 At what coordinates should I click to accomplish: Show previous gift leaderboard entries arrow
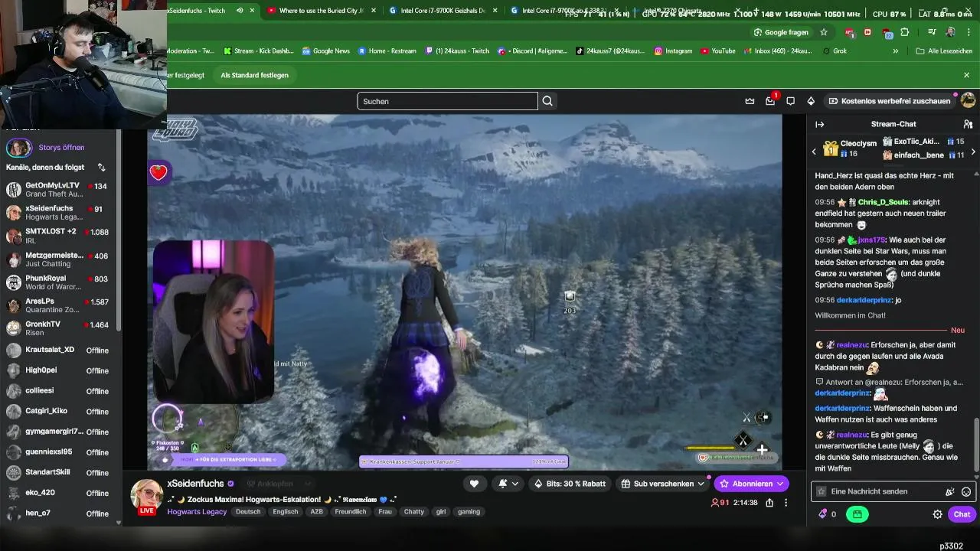[814, 152]
